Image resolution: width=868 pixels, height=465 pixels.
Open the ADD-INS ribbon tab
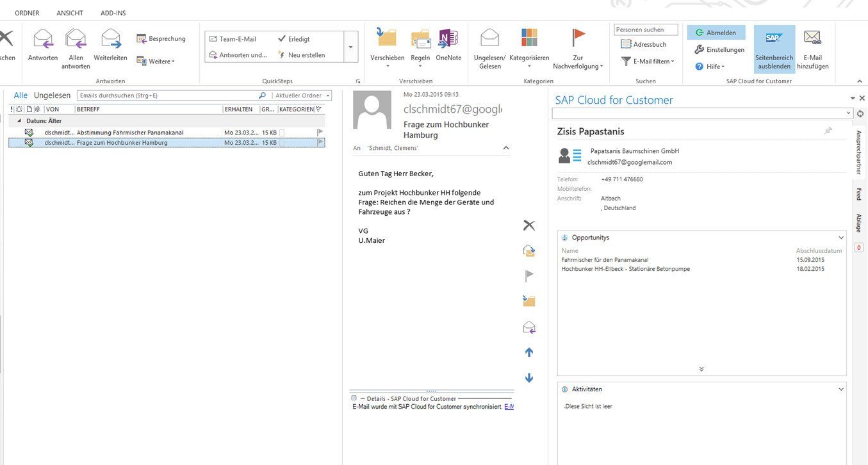tap(113, 13)
